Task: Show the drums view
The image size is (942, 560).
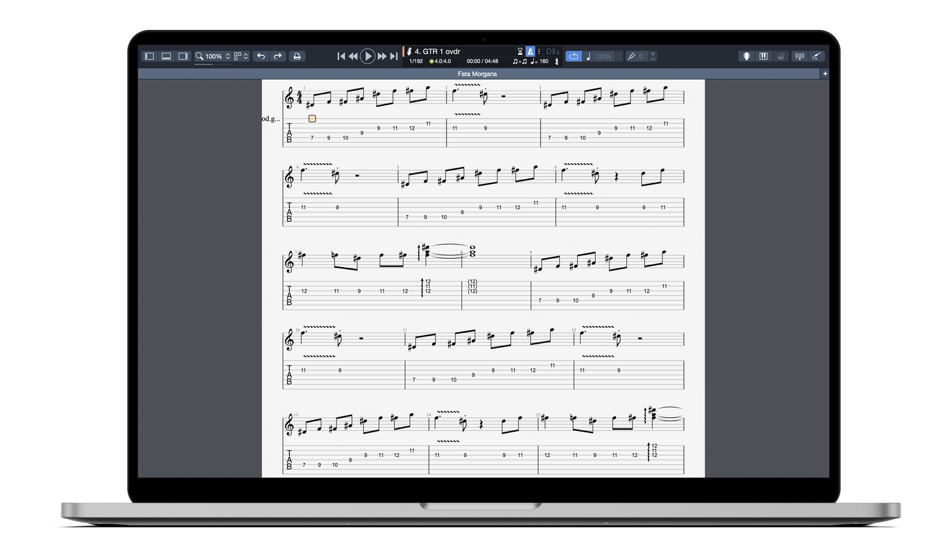Action: click(x=780, y=57)
